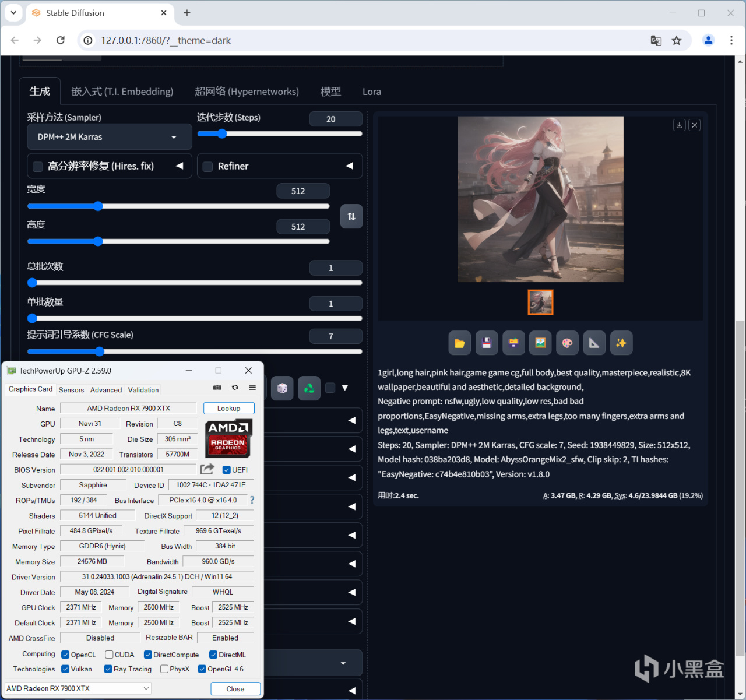The image size is (746, 700).
Task: Save the image with the floppy disk icon
Action: [x=487, y=343]
